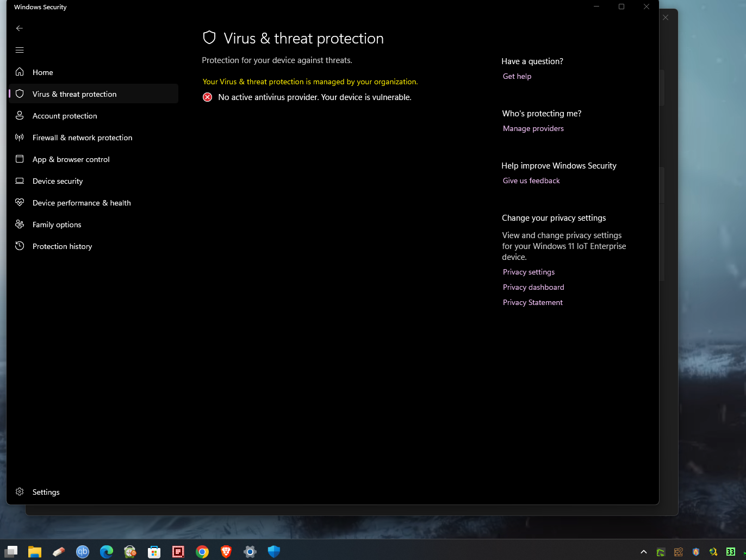Launch Brave browser from the taskbar
The width and height of the screenshot is (746, 560).
pos(226,552)
